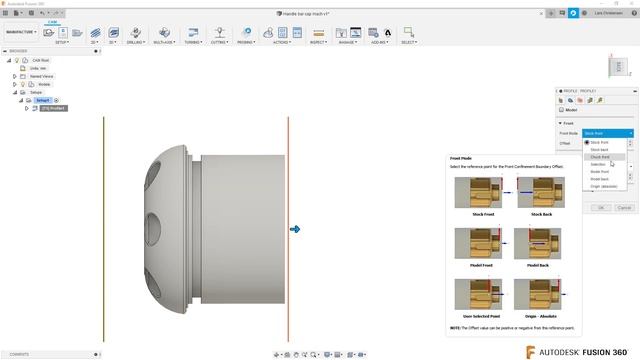640x360 pixels.
Task: Click OK in the Profile dialog
Action: point(601,208)
